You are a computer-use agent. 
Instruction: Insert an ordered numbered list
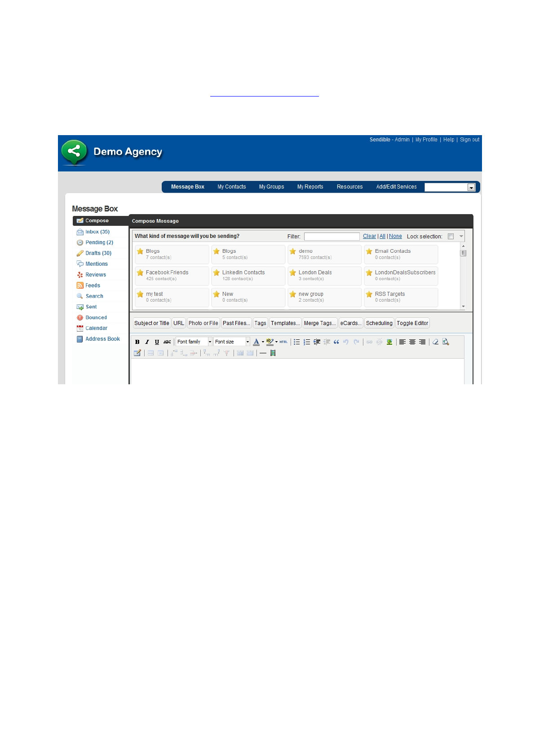click(307, 342)
